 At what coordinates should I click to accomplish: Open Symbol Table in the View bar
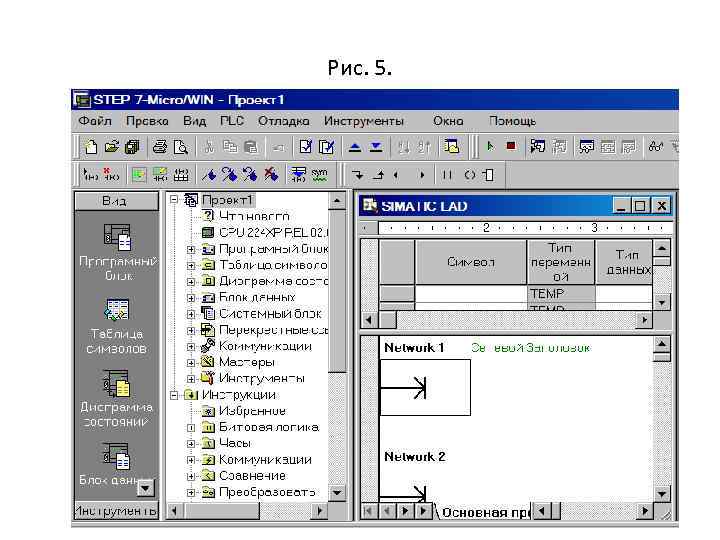[x=117, y=326]
